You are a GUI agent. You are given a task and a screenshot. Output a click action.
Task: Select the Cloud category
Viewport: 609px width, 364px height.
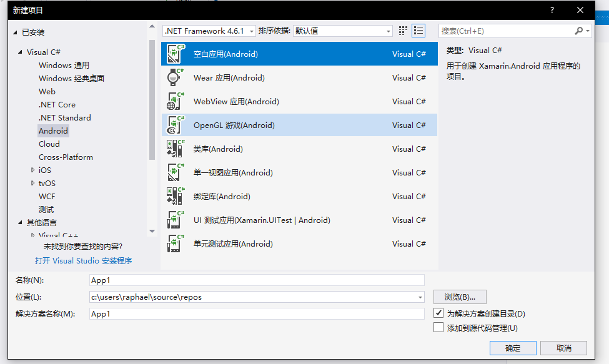[49, 144]
